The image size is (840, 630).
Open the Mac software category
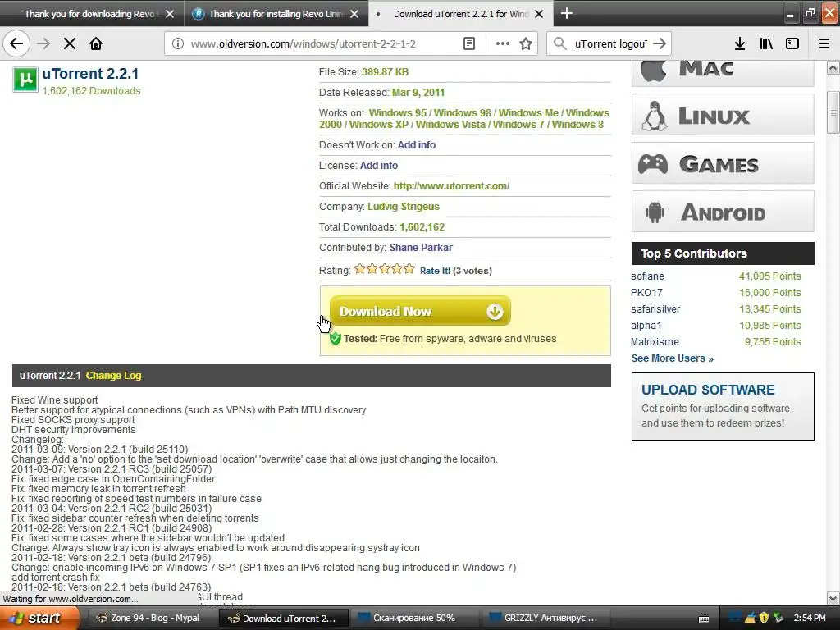723,71
